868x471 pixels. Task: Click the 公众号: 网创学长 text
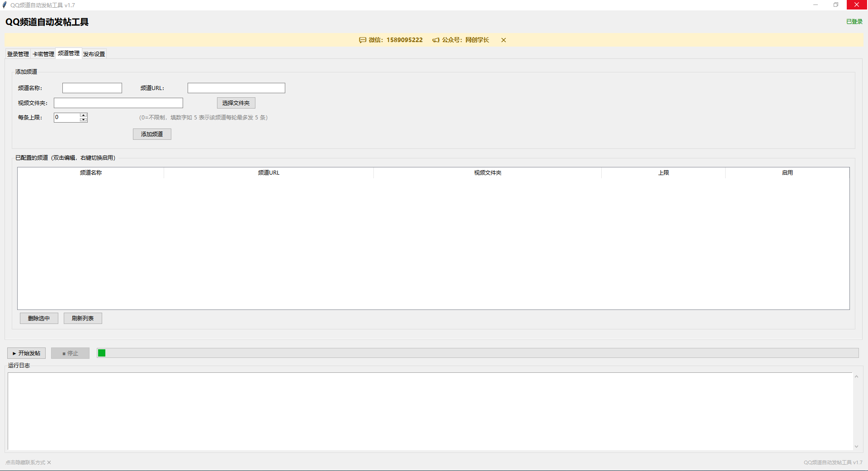465,40
